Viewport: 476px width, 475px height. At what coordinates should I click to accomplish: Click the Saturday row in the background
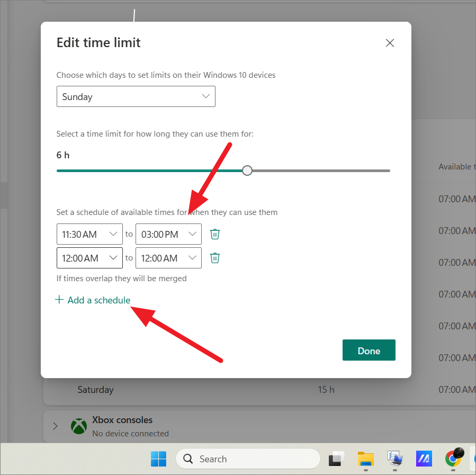259,389
